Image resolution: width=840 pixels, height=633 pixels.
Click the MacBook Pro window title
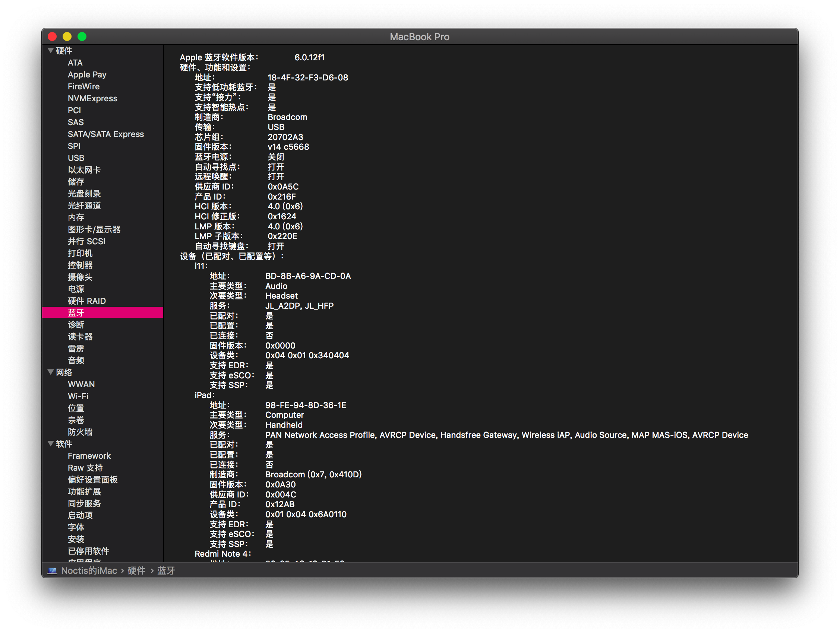[419, 37]
